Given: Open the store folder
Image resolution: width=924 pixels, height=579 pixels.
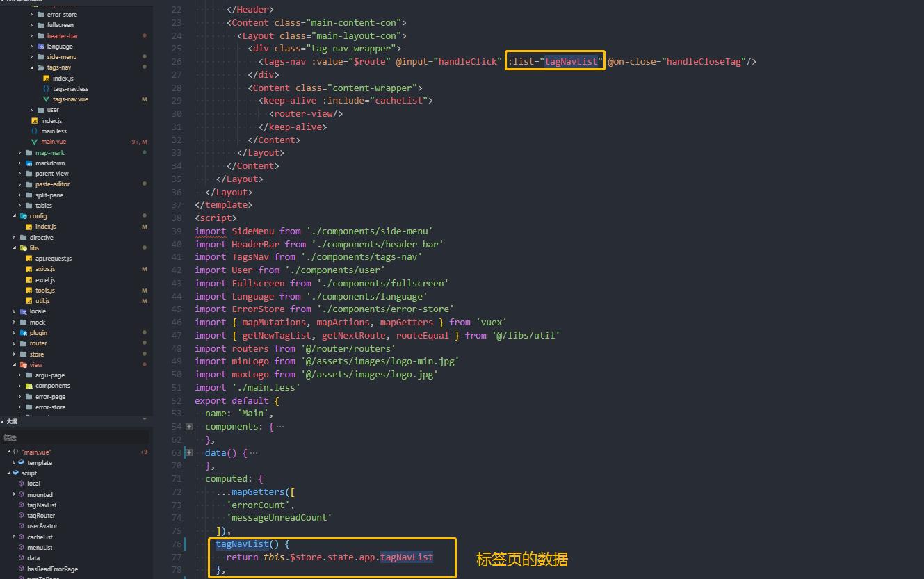Looking at the screenshot, I should point(37,354).
